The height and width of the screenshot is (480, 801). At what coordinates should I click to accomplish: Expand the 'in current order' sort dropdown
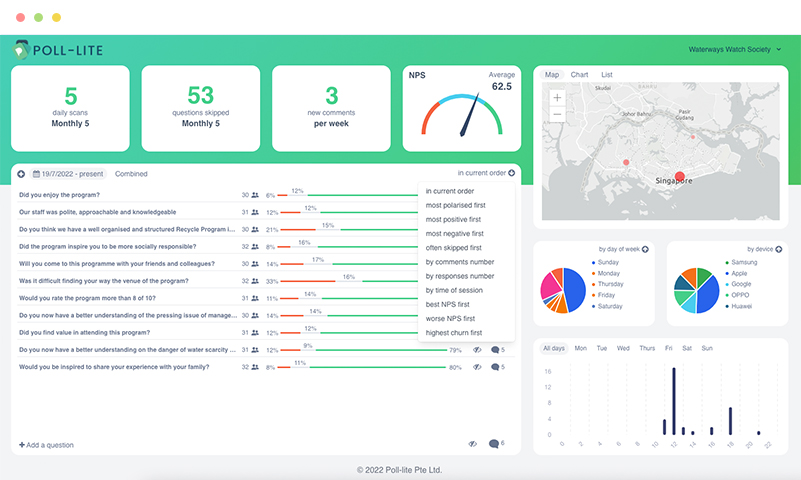486,173
